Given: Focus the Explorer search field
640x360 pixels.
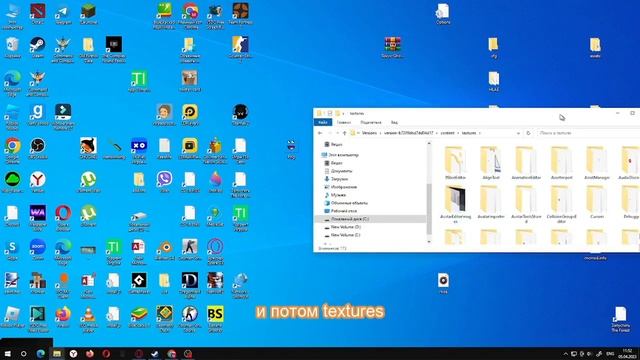Looking at the screenshot, I should click(x=588, y=133).
